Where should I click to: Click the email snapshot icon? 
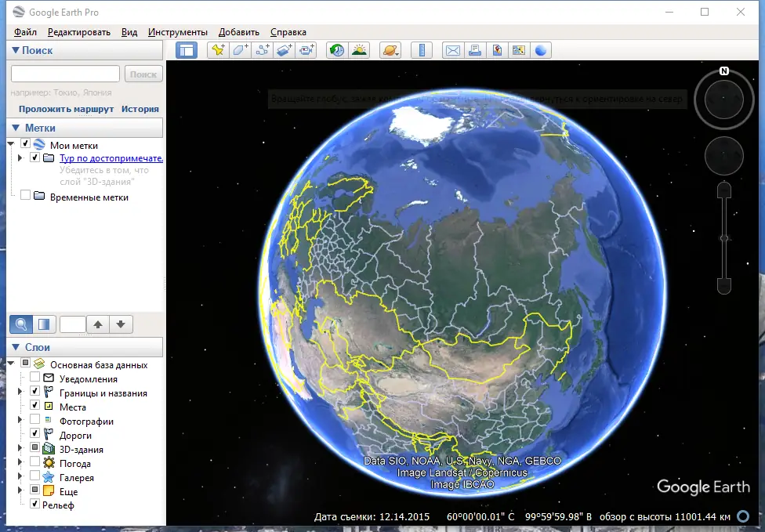click(452, 49)
